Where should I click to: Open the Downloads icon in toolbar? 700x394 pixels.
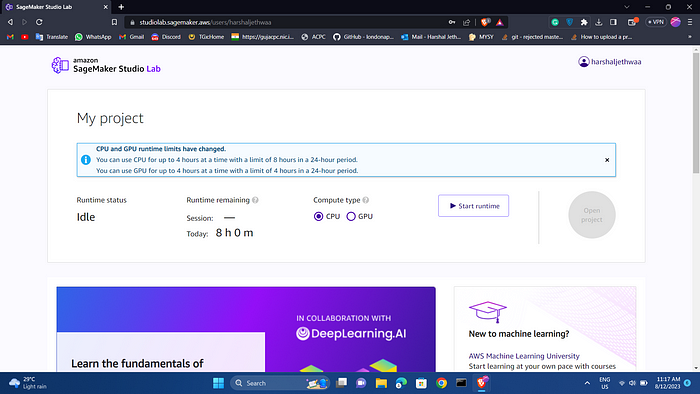click(x=599, y=22)
